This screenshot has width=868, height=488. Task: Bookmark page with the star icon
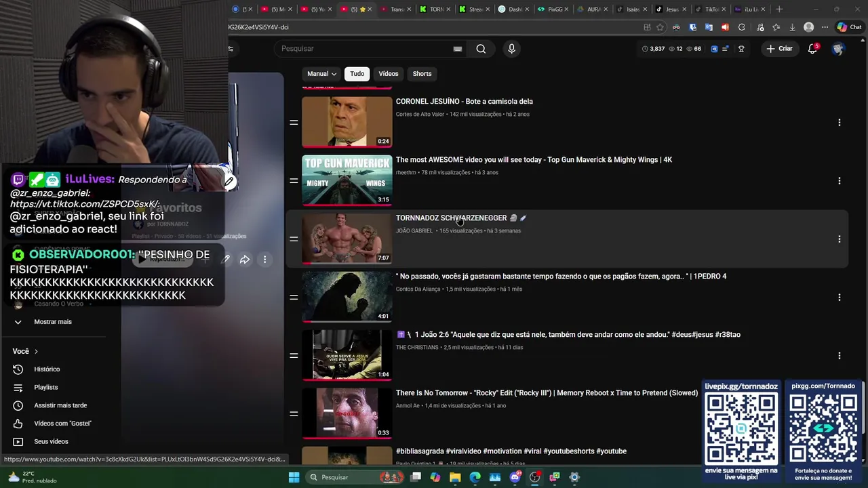(660, 27)
